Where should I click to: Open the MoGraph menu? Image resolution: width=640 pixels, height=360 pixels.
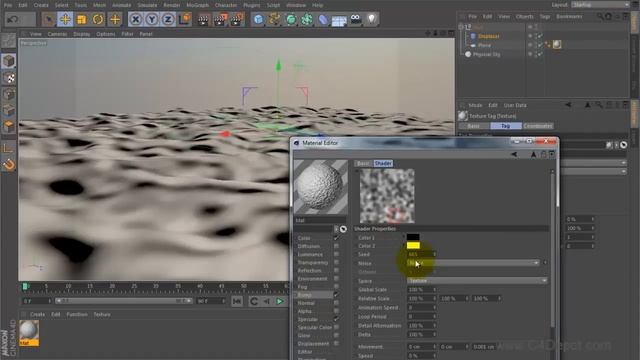(x=198, y=5)
